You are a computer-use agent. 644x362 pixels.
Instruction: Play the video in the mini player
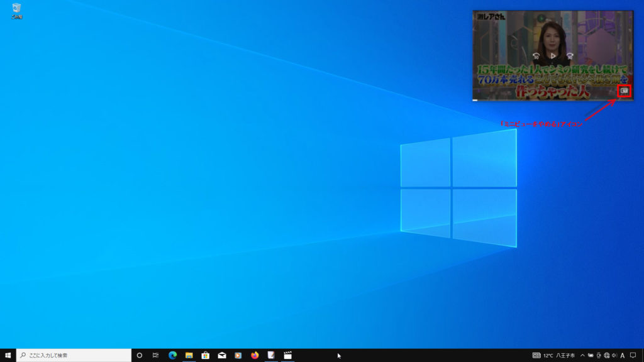pos(553,55)
